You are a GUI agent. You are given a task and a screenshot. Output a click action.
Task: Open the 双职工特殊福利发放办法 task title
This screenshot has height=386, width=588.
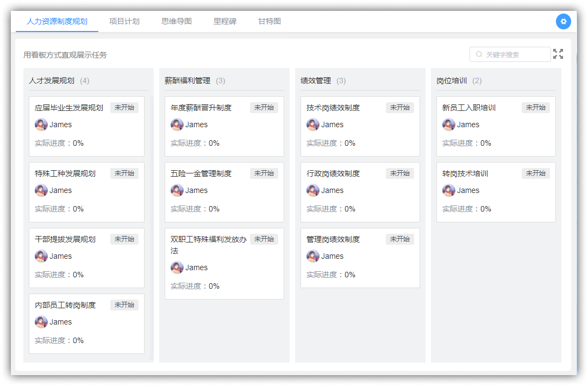coord(209,245)
